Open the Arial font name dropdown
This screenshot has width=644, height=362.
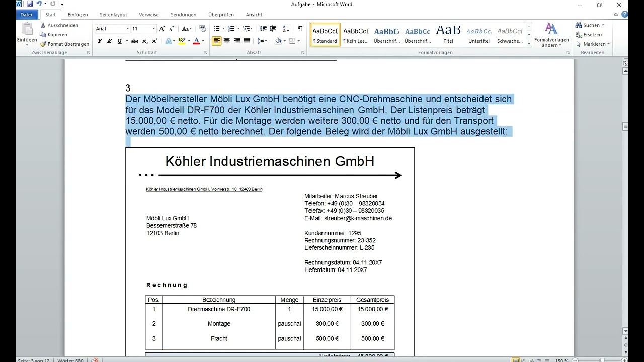(128, 29)
